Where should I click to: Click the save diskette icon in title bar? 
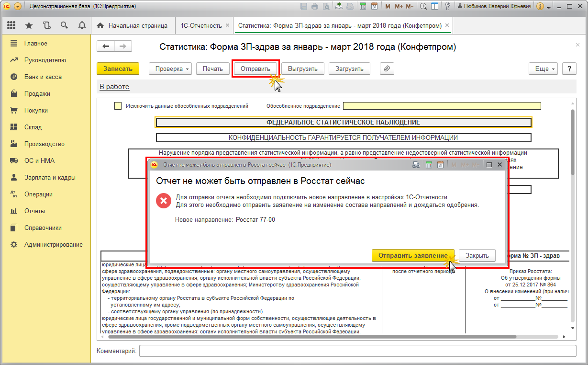[304, 7]
